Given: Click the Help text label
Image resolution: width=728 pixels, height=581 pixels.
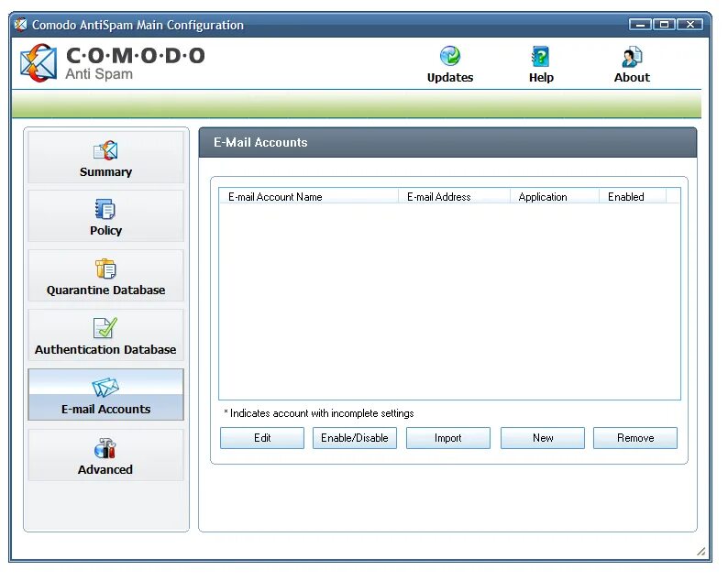Looking at the screenshot, I should [x=541, y=77].
